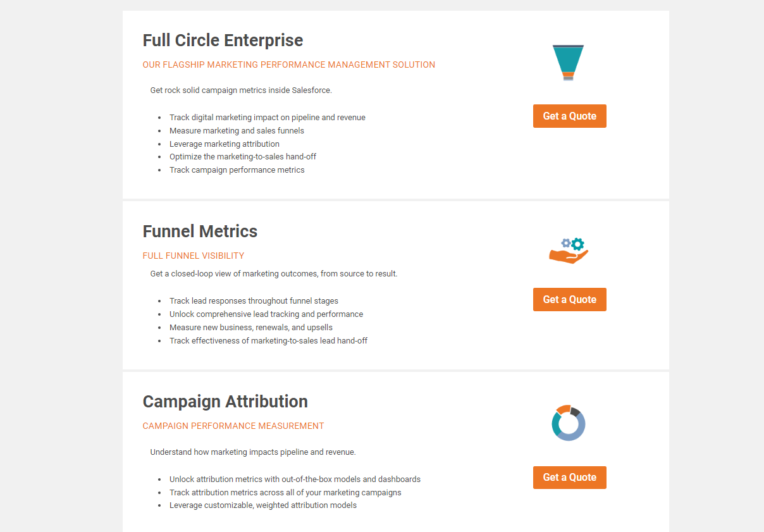Click the FULL FUNNEL VISIBILITY subtitle
This screenshot has width=764, height=532.
click(193, 256)
